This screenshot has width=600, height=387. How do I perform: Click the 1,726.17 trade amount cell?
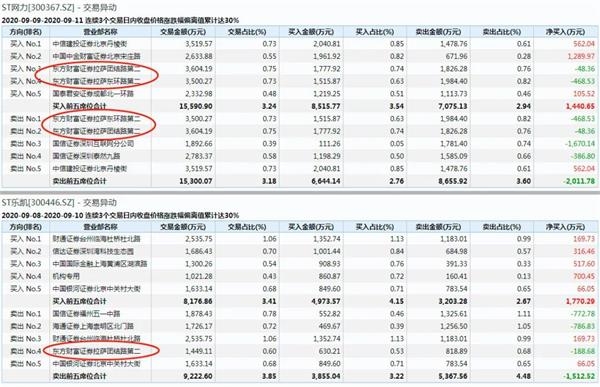pyautogui.click(x=198, y=327)
